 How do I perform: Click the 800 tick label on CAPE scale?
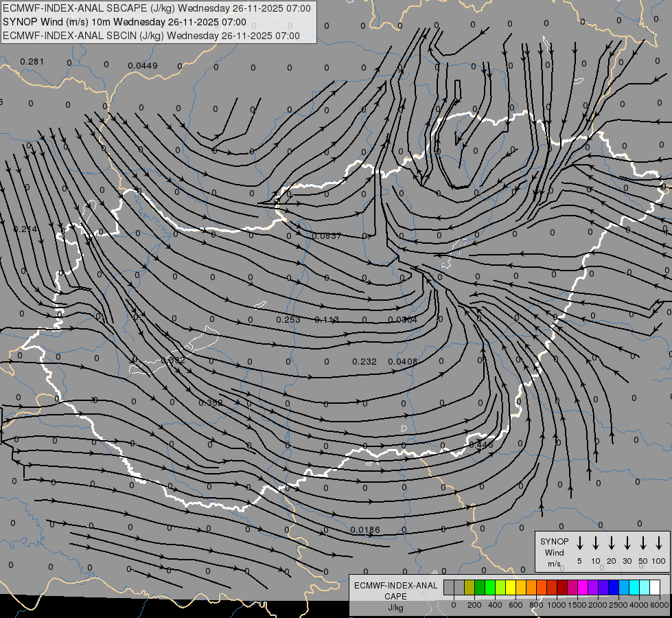point(536,605)
